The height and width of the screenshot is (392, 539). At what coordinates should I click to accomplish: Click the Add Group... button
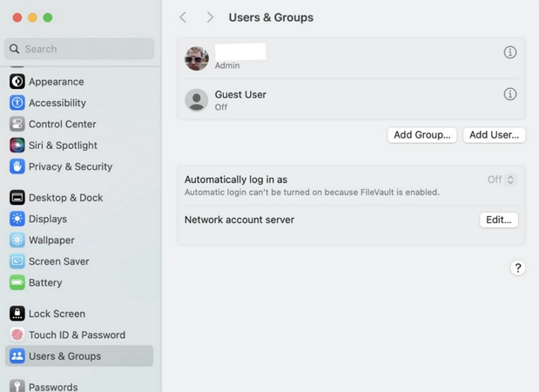click(422, 135)
